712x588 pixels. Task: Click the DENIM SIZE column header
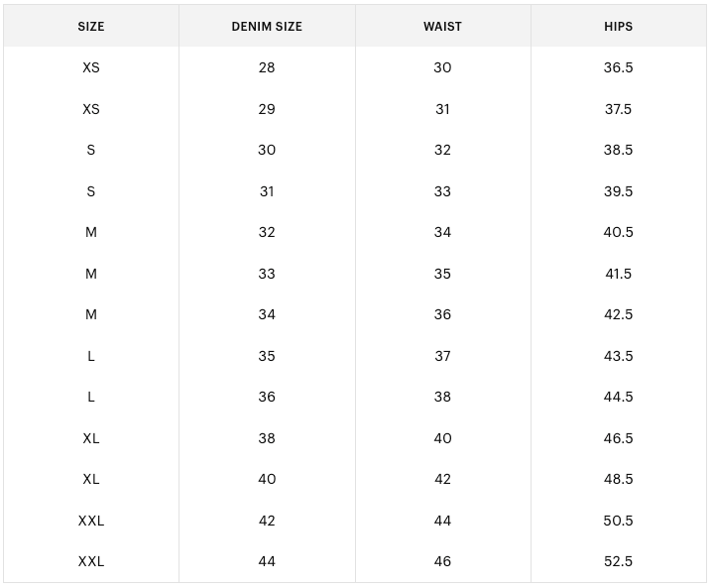point(267,27)
